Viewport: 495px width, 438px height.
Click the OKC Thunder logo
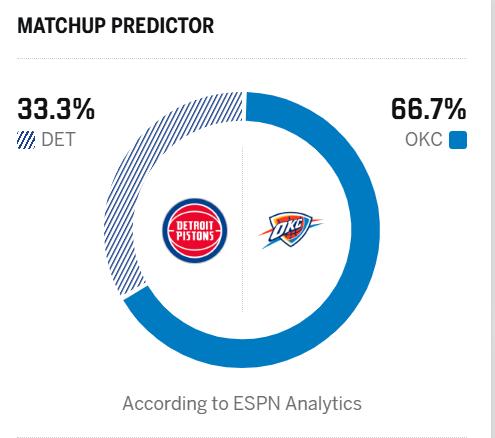290,230
